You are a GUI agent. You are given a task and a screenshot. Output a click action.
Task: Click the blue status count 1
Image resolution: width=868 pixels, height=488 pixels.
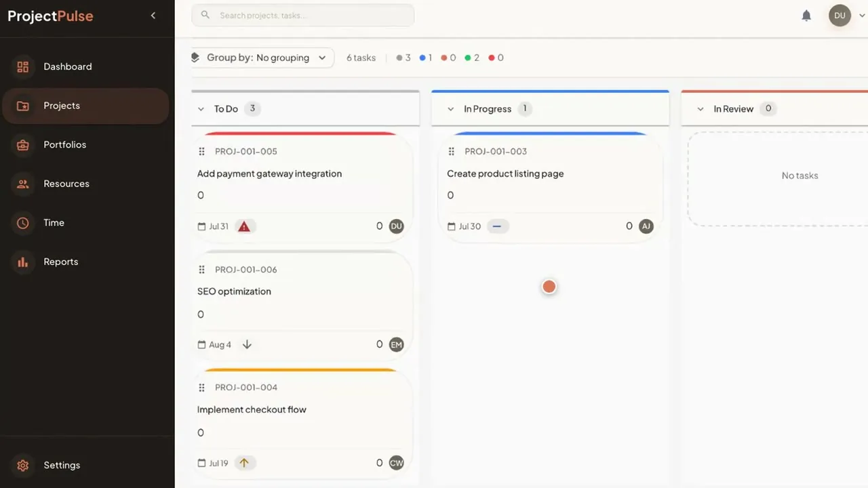(x=426, y=58)
